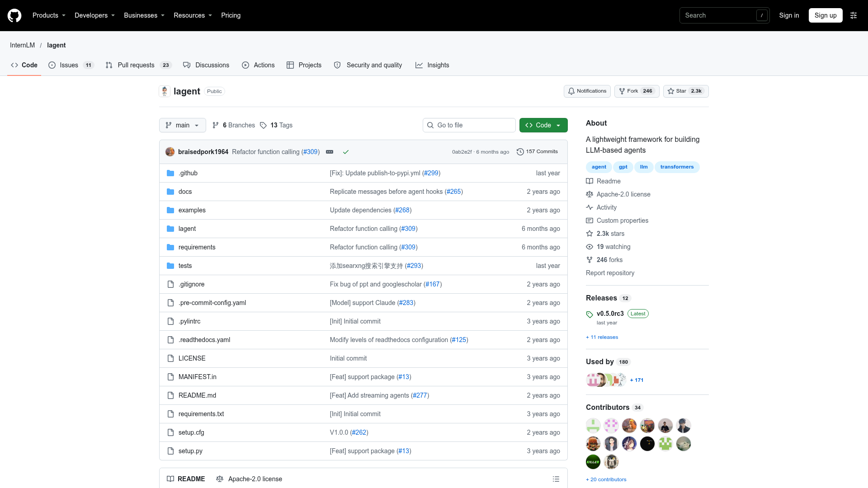Expand the green Code download dropdown
This screenshot has width=868, height=488.
[543, 125]
